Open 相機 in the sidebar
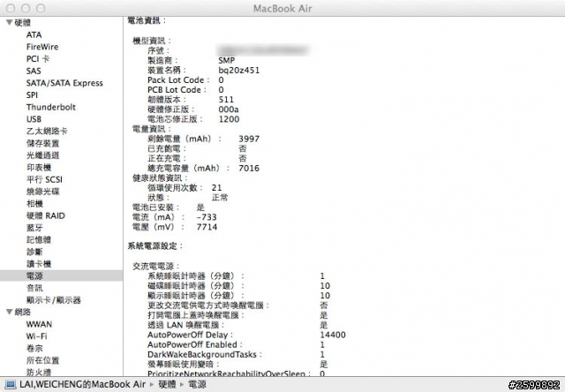 point(34,204)
